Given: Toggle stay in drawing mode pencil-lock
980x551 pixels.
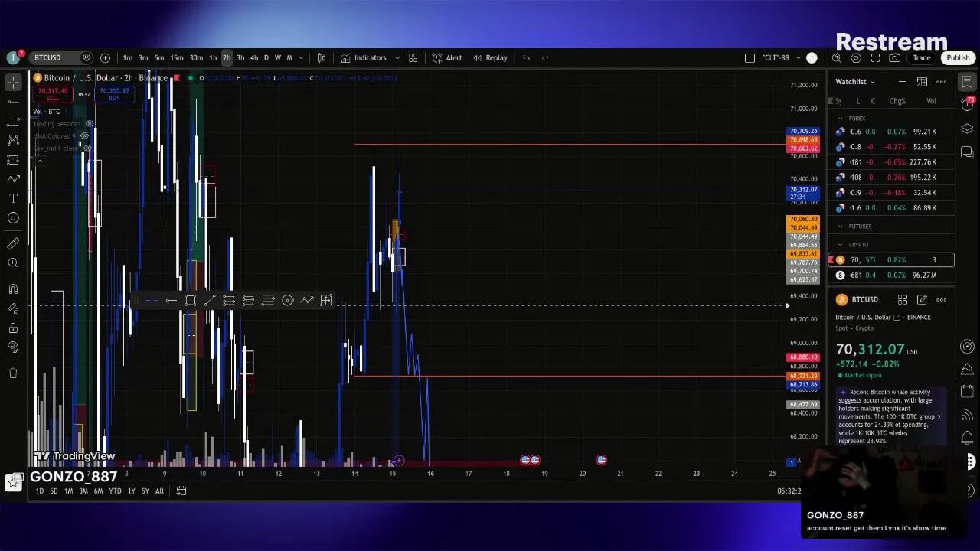Looking at the screenshot, I should (x=13, y=308).
